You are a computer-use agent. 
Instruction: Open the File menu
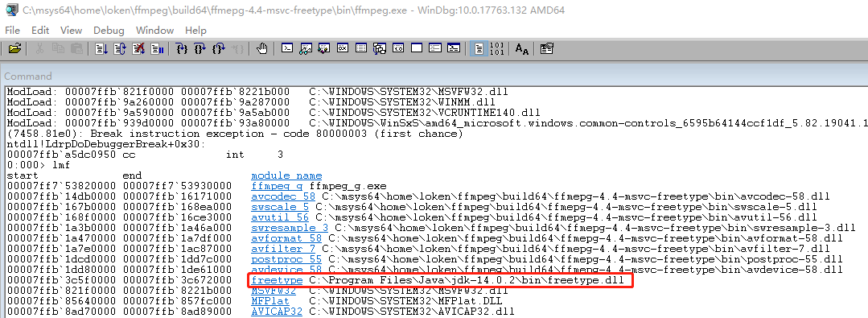point(12,30)
